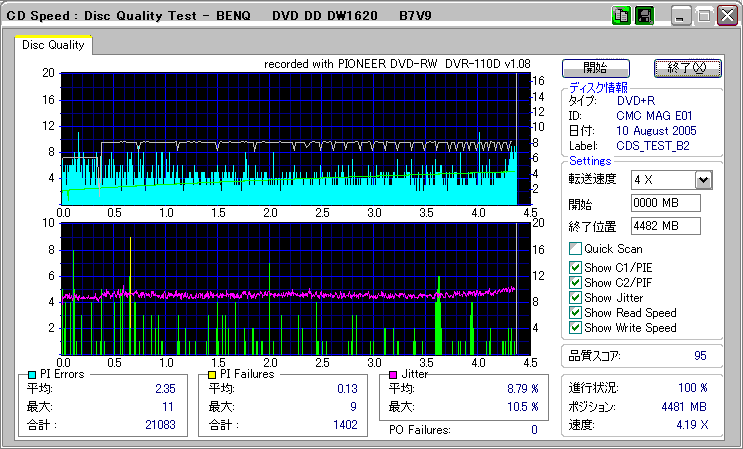Minimize the CD Speed window
The width and height of the screenshot is (743, 449).
[x=681, y=16]
